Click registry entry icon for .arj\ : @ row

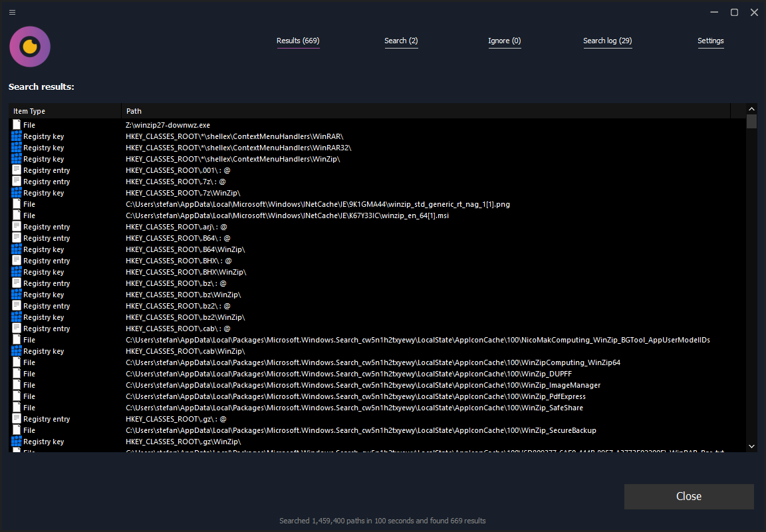point(17,227)
